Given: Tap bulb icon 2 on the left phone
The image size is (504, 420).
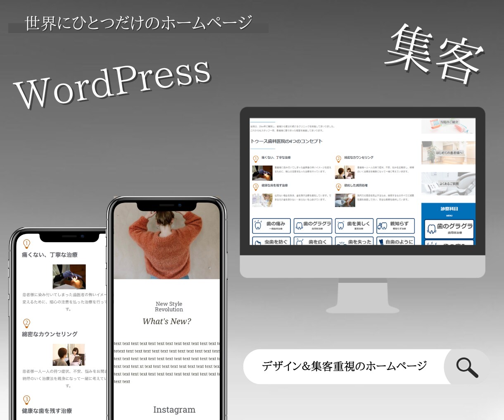Looking at the screenshot, I should coord(27,323).
